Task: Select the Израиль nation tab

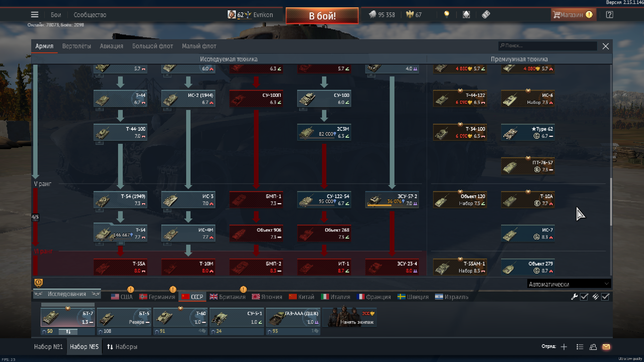Action: (451, 297)
